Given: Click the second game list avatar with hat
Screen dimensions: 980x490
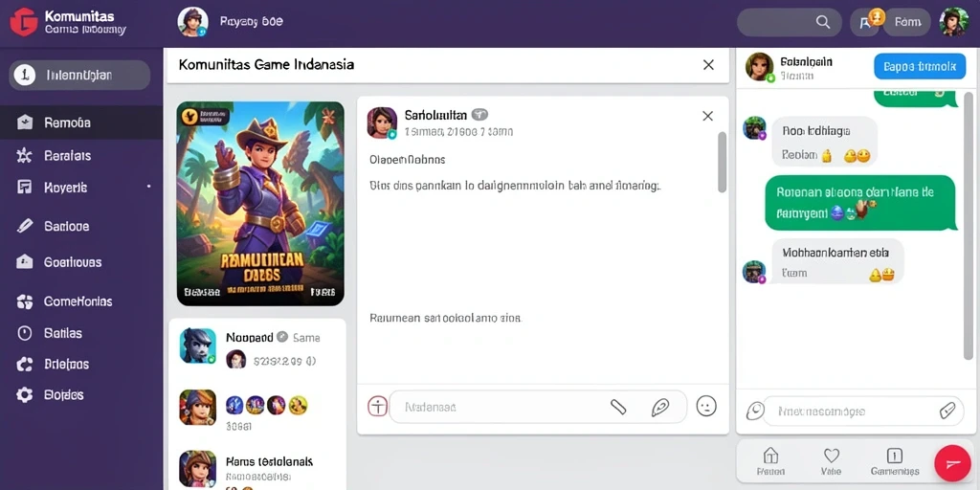Looking at the screenshot, I should 197,408.
